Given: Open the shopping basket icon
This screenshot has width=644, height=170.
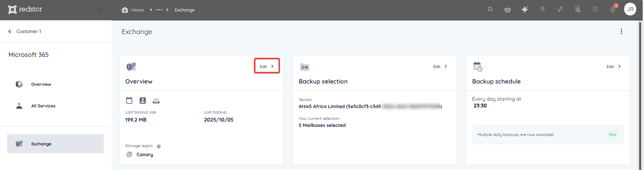Looking at the screenshot, I should tap(508, 9).
